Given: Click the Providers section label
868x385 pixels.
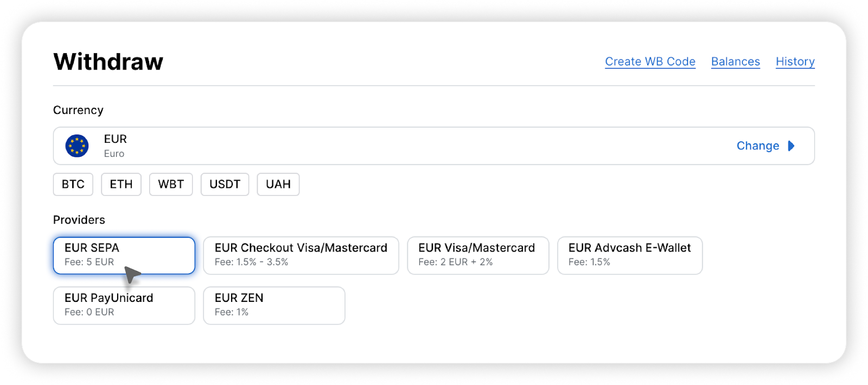Looking at the screenshot, I should 79,219.
